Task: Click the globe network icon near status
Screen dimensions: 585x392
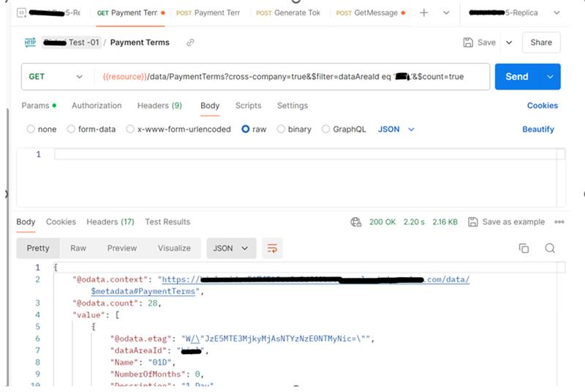Action: 356,222
